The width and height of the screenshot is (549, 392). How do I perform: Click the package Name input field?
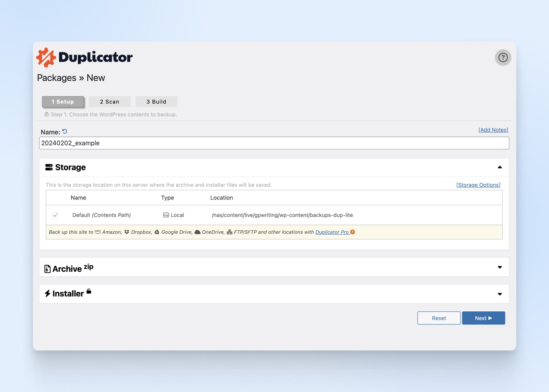(274, 143)
